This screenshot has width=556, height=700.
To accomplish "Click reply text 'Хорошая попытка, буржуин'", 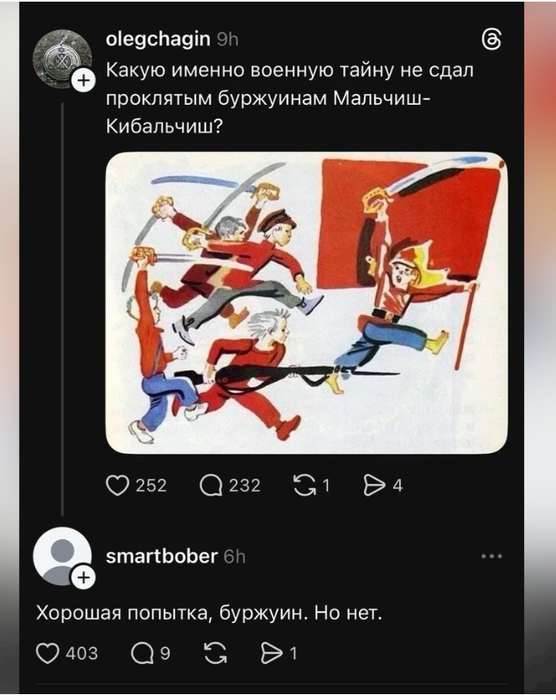I will tap(169, 613).
